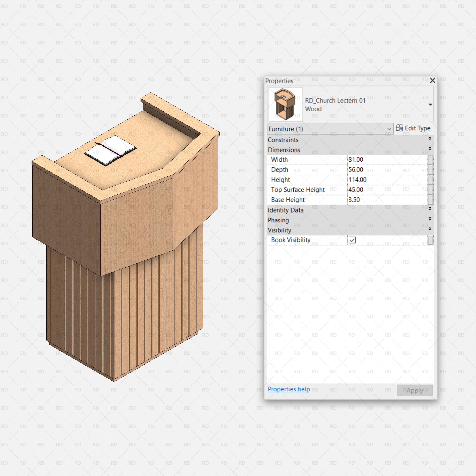Screen dimensions: 476x476
Task: Click the associate parameter button beside Height
Action: point(431,180)
